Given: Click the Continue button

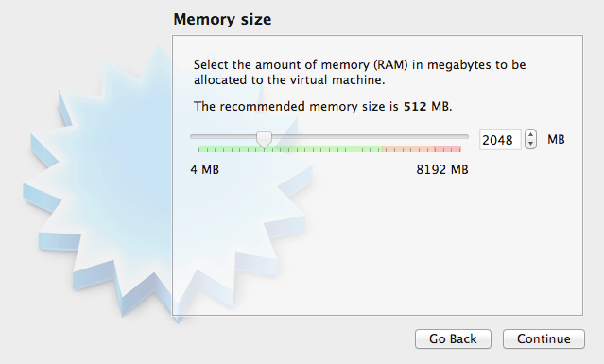Looking at the screenshot, I should pos(544,339).
